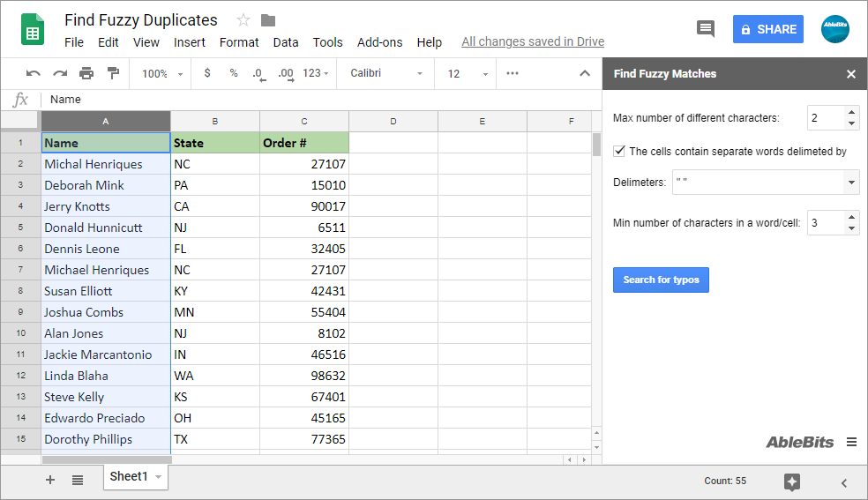868x500 pixels.
Task: Open the Sheet1 tab dropdown arrow
Action: point(158,477)
